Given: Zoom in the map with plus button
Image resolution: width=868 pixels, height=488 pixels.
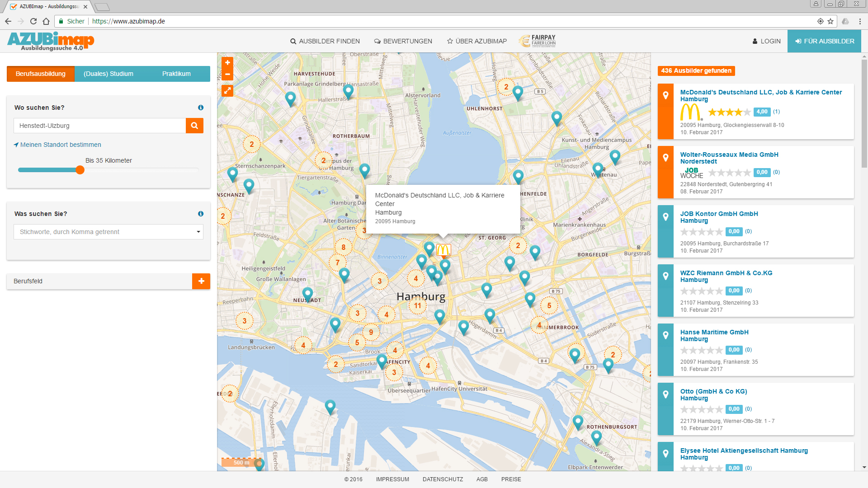Looking at the screenshot, I should 227,63.
